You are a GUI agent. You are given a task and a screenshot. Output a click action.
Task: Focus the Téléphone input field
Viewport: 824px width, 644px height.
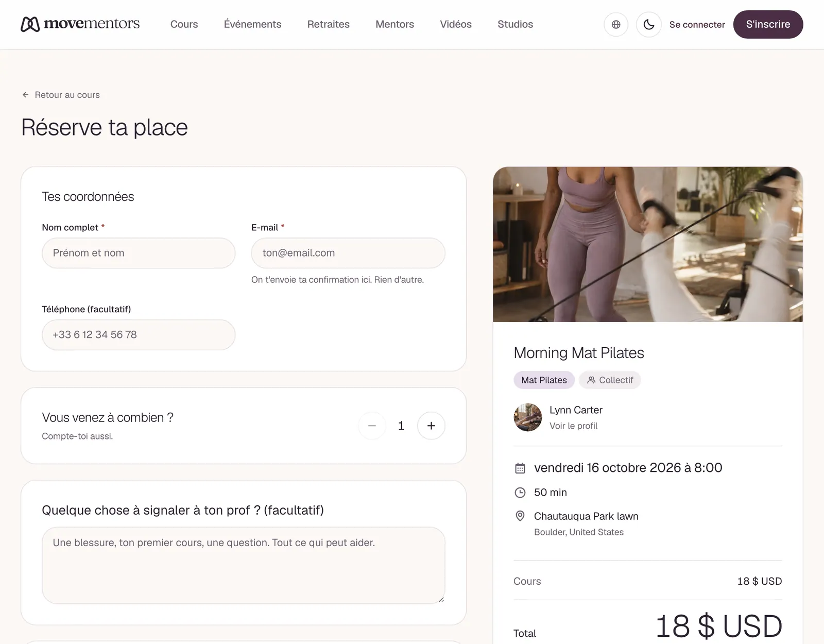pyautogui.click(x=139, y=335)
